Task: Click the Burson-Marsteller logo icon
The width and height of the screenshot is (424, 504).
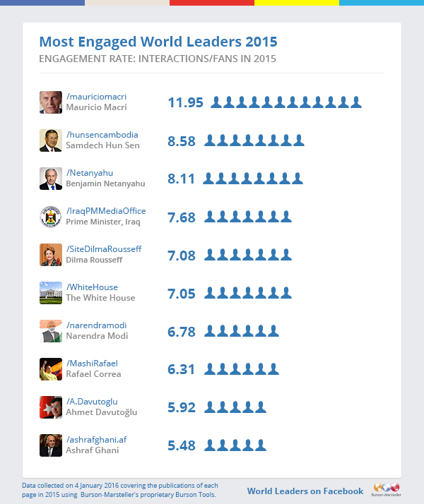Action: [386, 489]
